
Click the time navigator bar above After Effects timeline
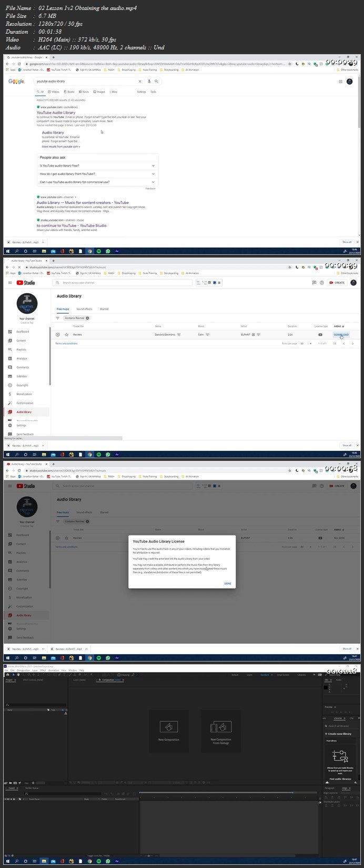[216, 792]
